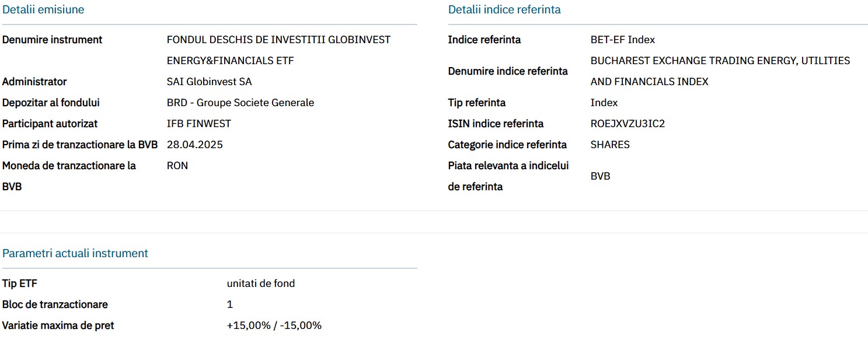Screen dimensions: 868x347
Task: Click the ISIN code 'ROEJXVZU3IC2'
Action: pos(628,124)
